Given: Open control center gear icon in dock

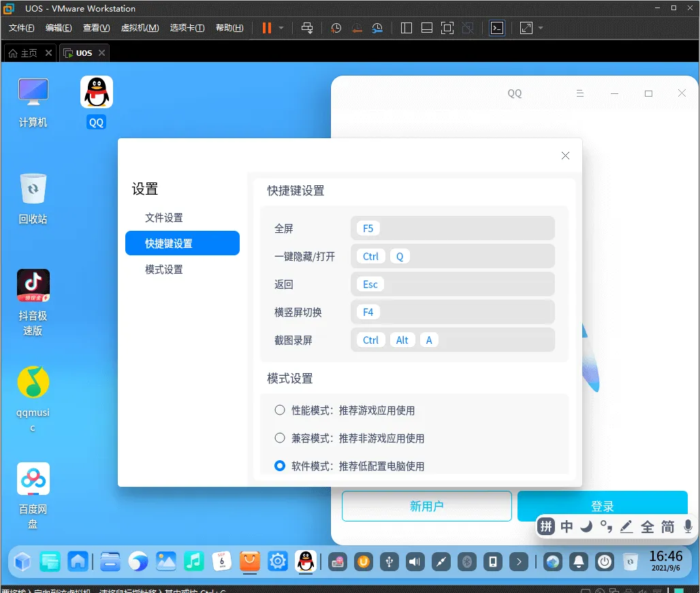Looking at the screenshot, I should click(x=278, y=562).
